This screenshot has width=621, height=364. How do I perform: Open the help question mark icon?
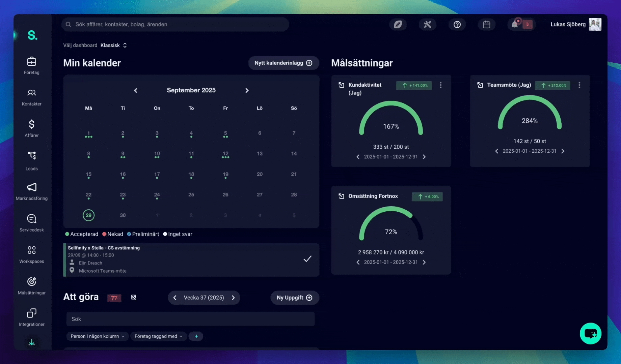point(457,24)
